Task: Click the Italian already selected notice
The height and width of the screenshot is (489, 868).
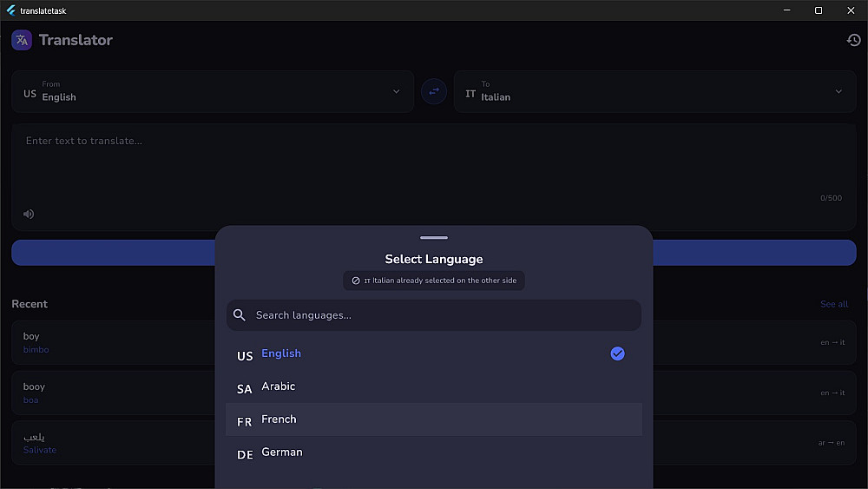Action: pyautogui.click(x=433, y=281)
